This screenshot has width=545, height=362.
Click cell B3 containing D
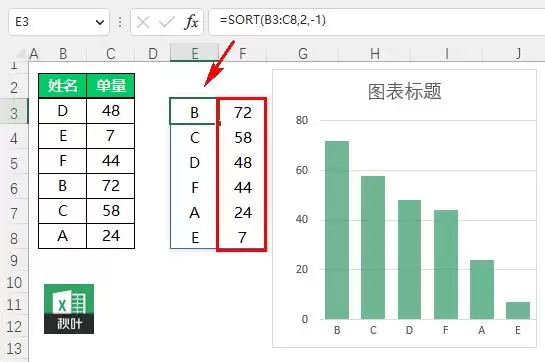point(63,111)
